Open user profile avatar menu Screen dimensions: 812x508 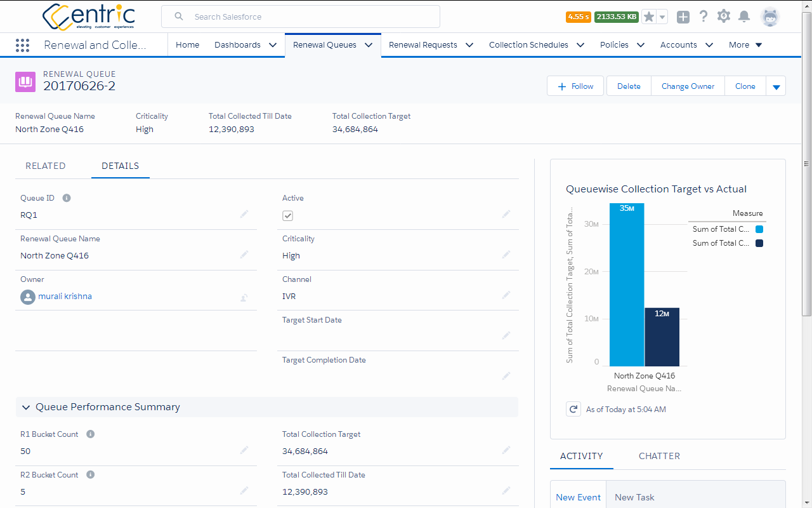[x=770, y=17]
